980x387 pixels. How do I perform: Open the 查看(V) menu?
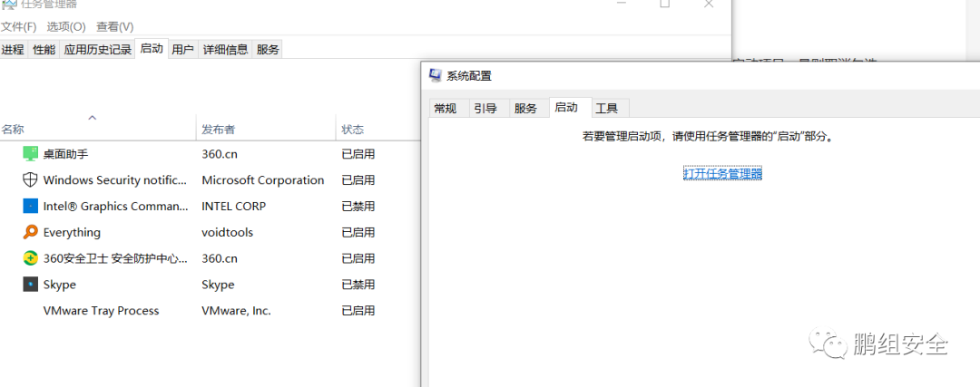pos(115,27)
